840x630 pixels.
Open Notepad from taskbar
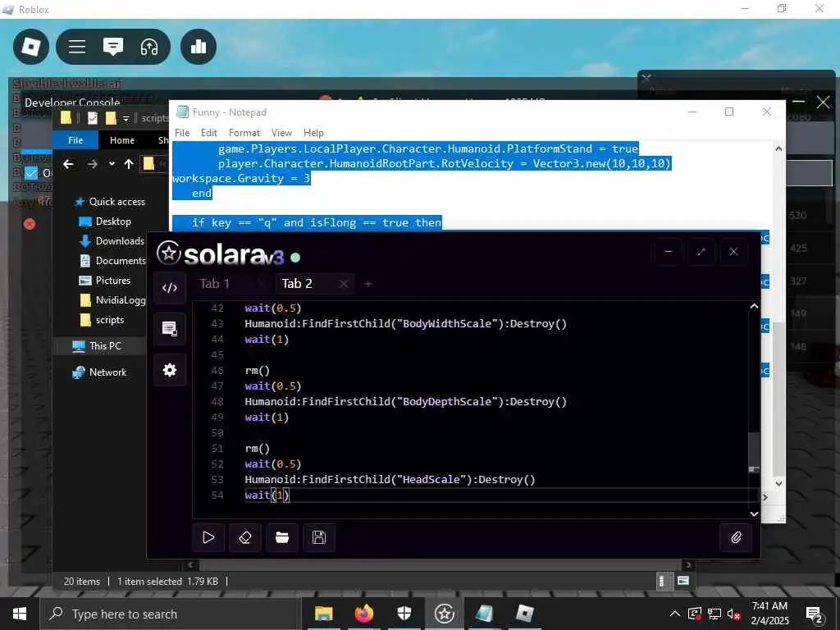pyautogui.click(x=484, y=614)
